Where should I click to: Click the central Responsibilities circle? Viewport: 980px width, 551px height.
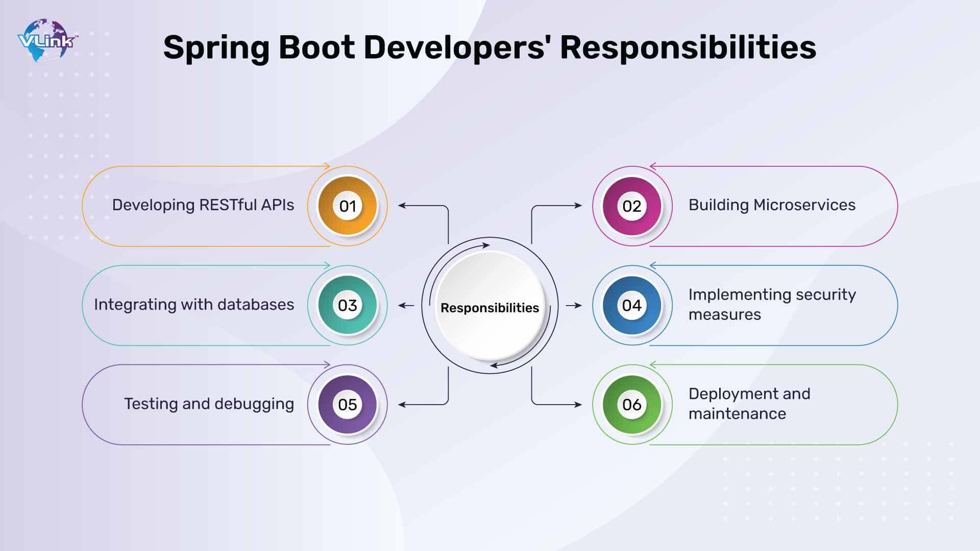point(490,306)
